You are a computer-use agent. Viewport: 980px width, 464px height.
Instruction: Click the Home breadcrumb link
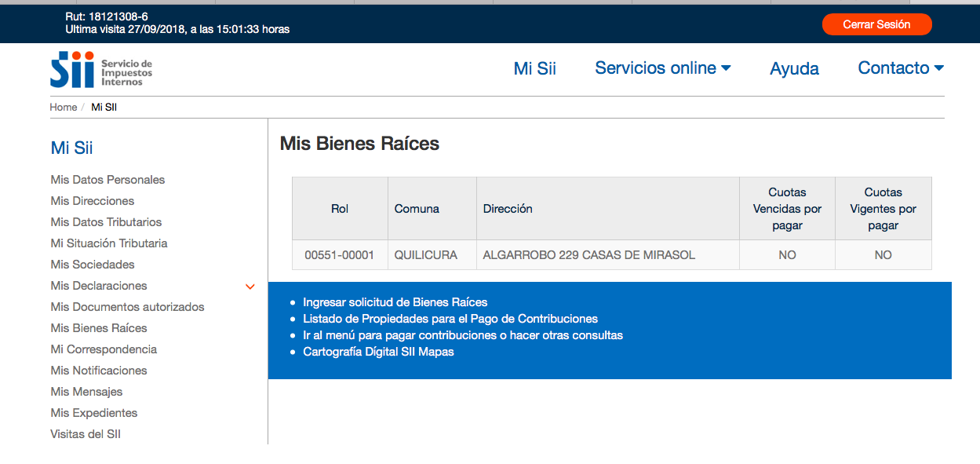64,107
